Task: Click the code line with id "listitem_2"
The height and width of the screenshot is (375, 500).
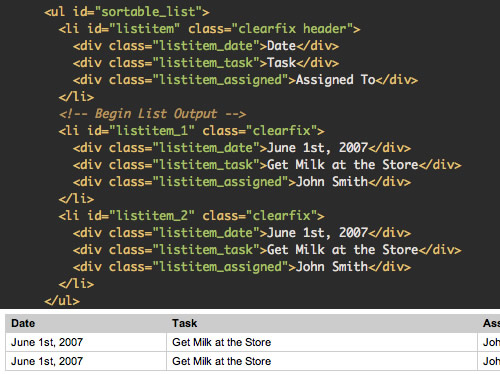Action: [191, 216]
